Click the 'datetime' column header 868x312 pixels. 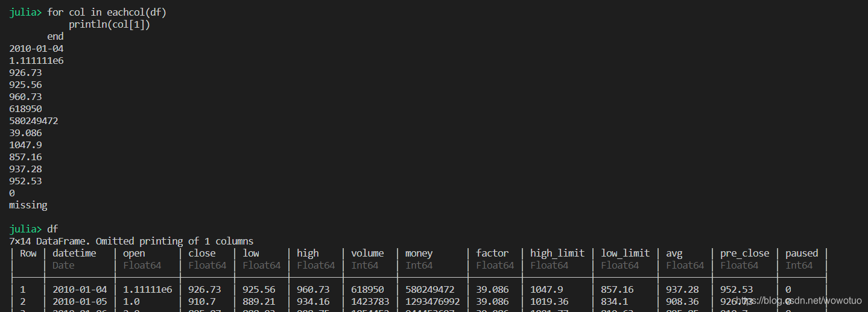pos(74,254)
